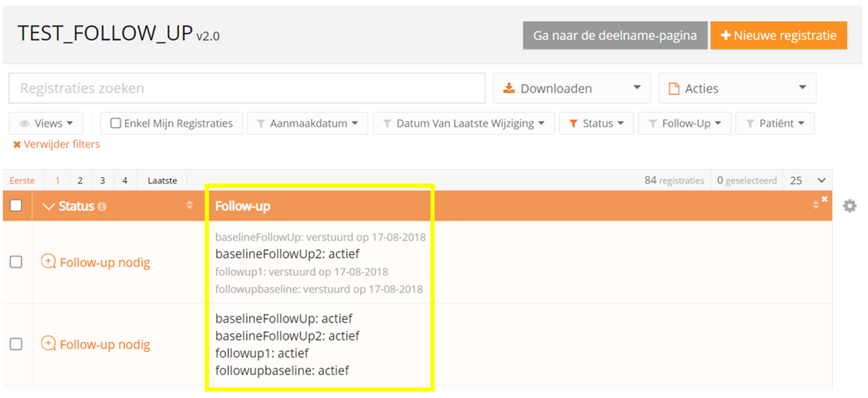The width and height of the screenshot is (868, 398).
Task: Click the Status column sort arrows
Action: click(189, 205)
